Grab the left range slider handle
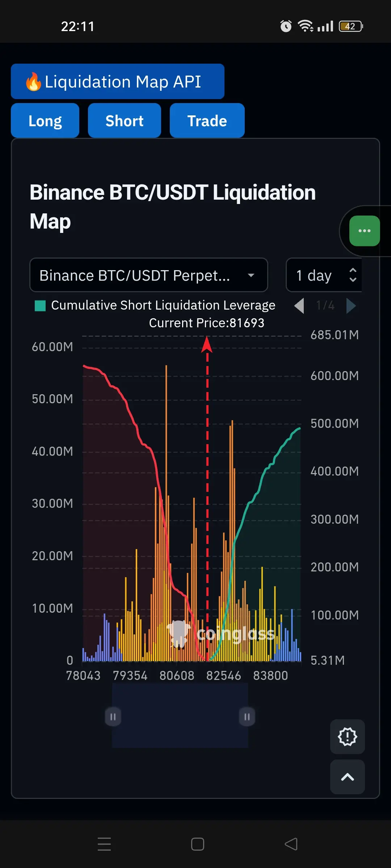Viewport: 391px width, 868px height. [113, 716]
